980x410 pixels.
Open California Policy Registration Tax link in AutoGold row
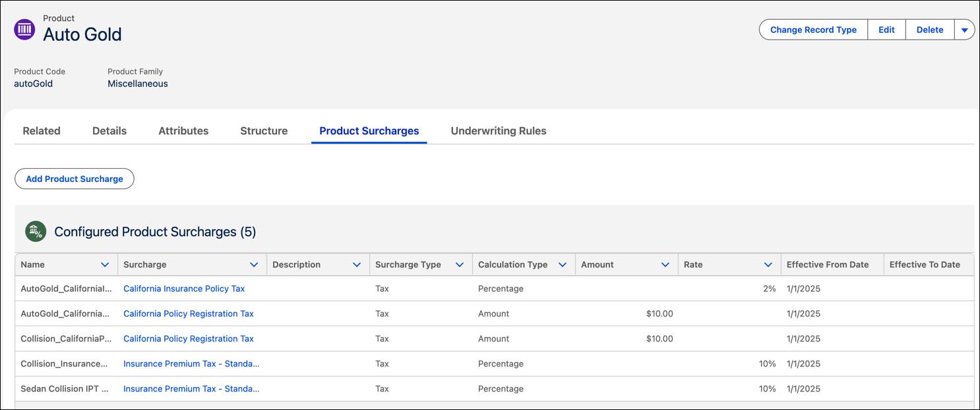pyautogui.click(x=189, y=314)
